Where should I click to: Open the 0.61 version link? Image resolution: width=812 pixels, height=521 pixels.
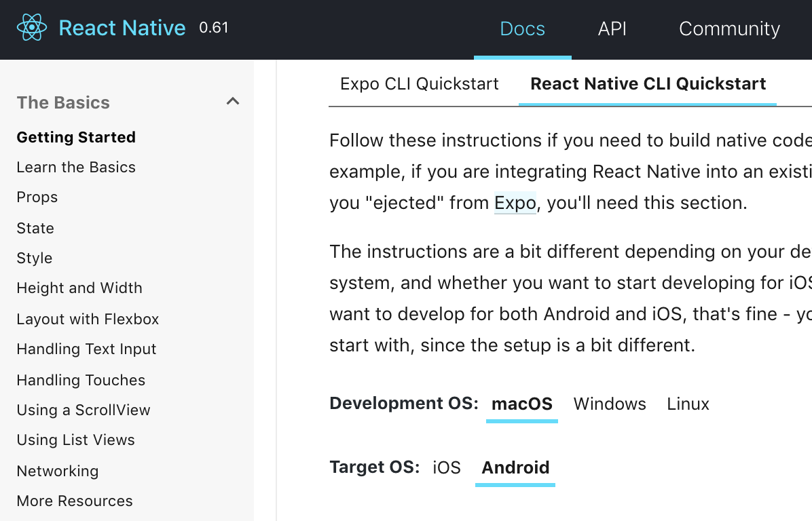point(213,27)
